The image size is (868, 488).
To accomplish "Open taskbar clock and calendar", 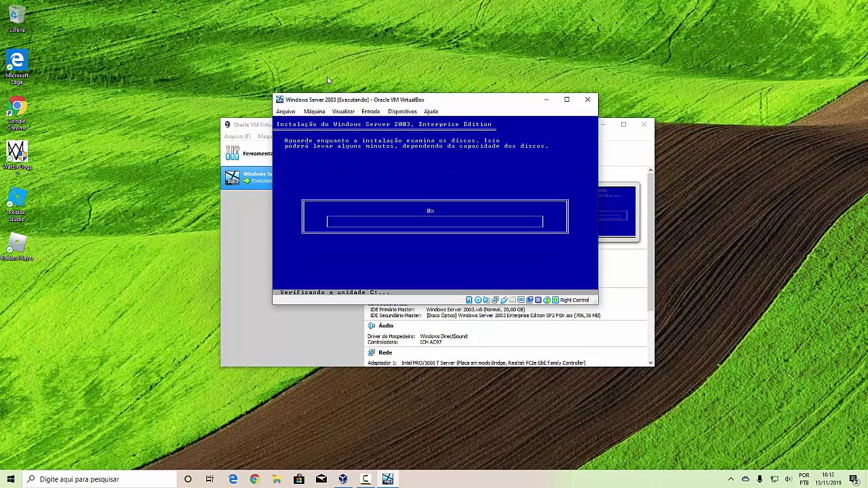I will tap(828, 479).
